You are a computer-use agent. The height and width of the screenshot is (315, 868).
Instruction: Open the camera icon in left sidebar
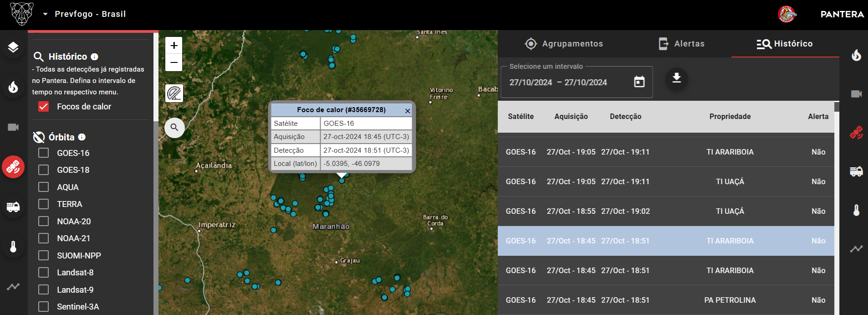tap(13, 127)
